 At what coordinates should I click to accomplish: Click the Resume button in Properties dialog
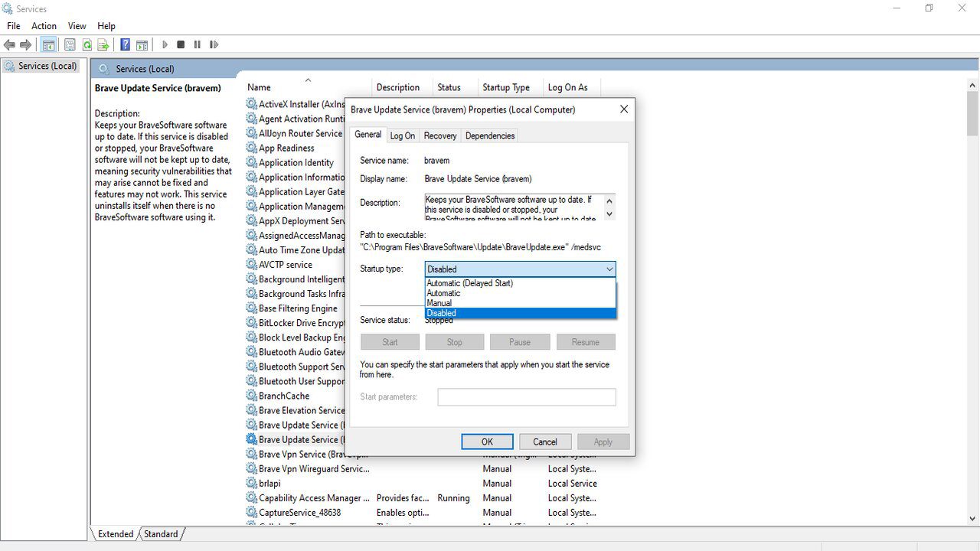(585, 342)
